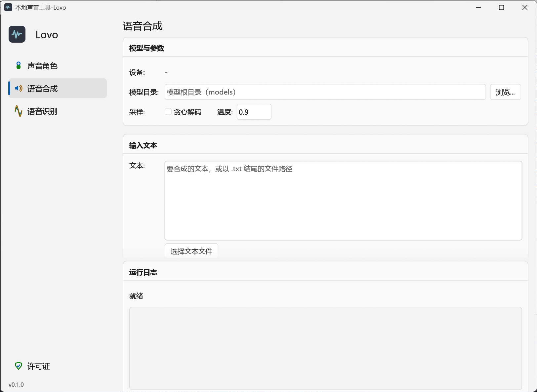Click the 采样: label
Image resolution: width=537 pixels, height=392 pixels.
[x=137, y=112]
